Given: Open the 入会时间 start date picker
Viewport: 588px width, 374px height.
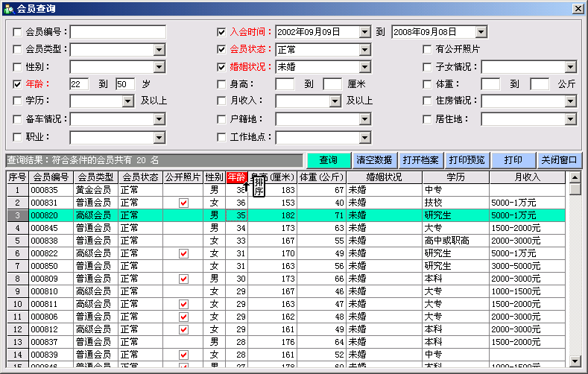Looking at the screenshot, I should coord(364,32).
